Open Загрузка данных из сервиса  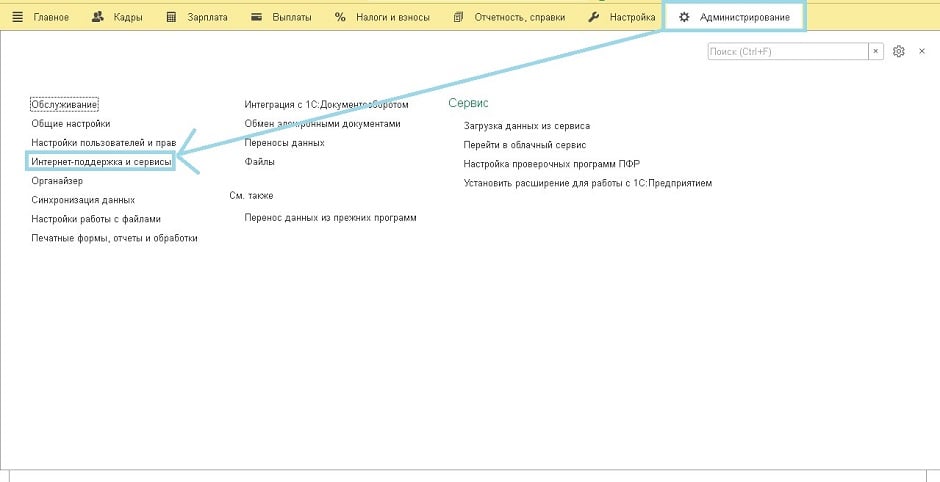(527, 126)
